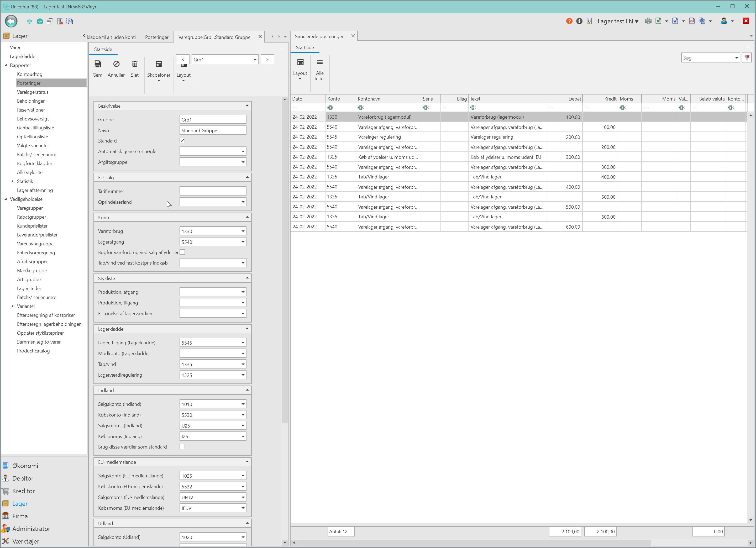Delete with the Slet trash icon
756x548 pixels.
pyautogui.click(x=135, y=64)
